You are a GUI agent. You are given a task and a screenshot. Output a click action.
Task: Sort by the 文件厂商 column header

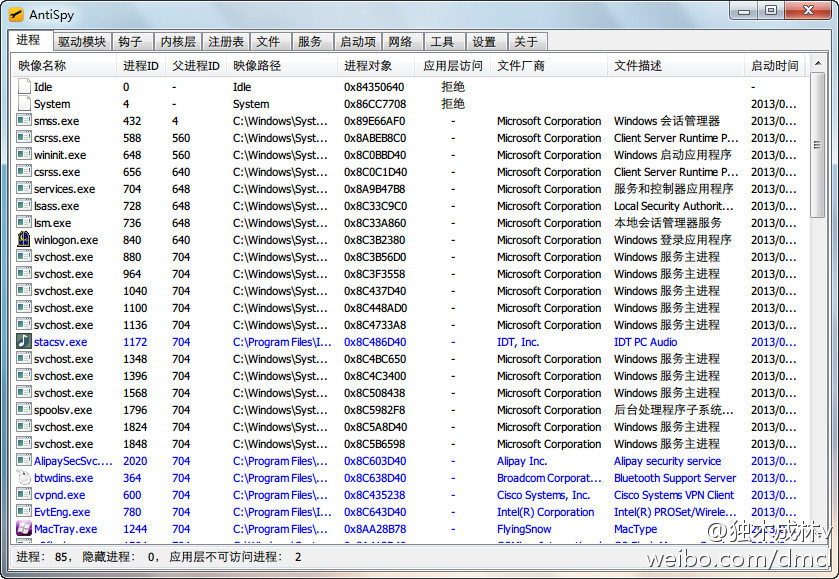(521, 66)
